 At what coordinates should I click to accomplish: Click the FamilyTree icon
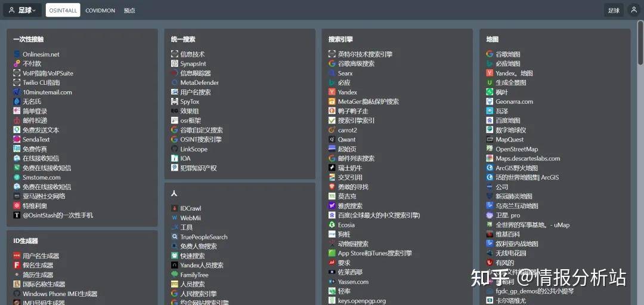(174, 275)
